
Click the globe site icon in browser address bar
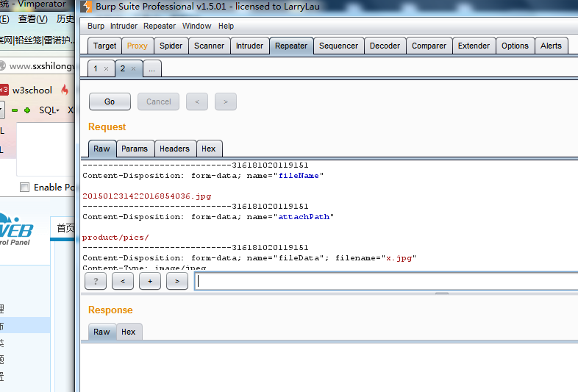coord(3,66)
